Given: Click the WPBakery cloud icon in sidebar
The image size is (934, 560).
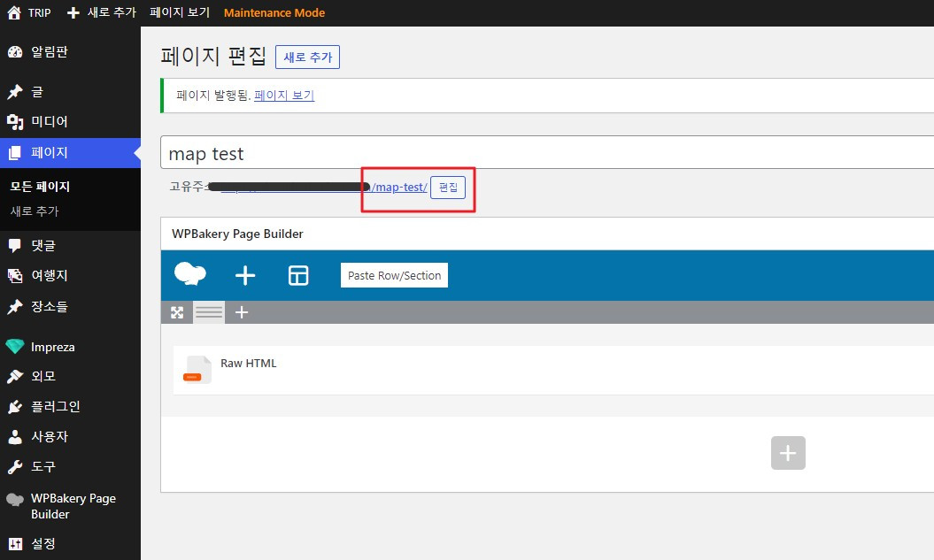Looking at the screenshot, I should (15, 499).
